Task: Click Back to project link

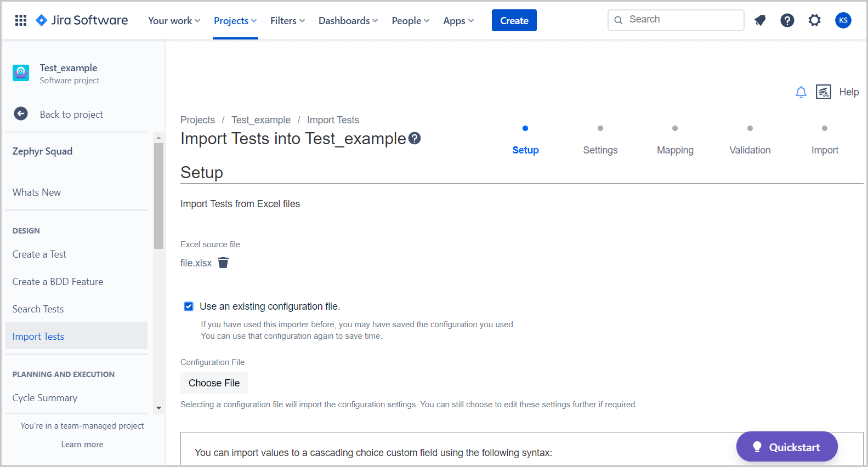Action: pos(71,114)
